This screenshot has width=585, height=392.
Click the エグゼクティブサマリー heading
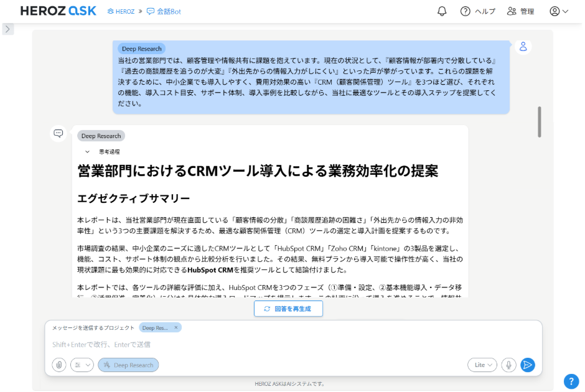(134, 198)
